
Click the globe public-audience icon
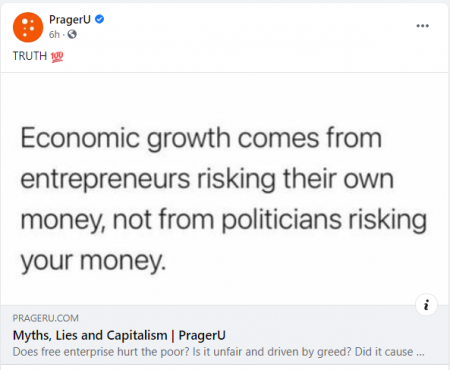click(72, 34)
